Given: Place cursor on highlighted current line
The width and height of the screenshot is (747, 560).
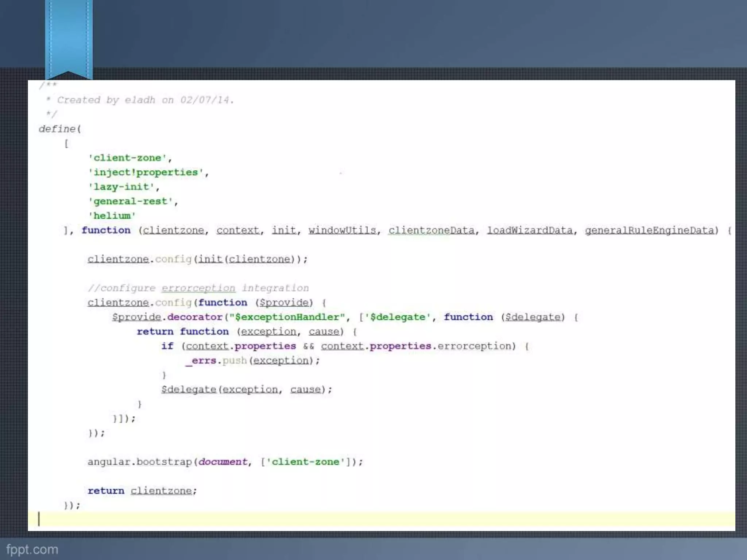Looking at the screenshot, I should [x=365, y=520].
